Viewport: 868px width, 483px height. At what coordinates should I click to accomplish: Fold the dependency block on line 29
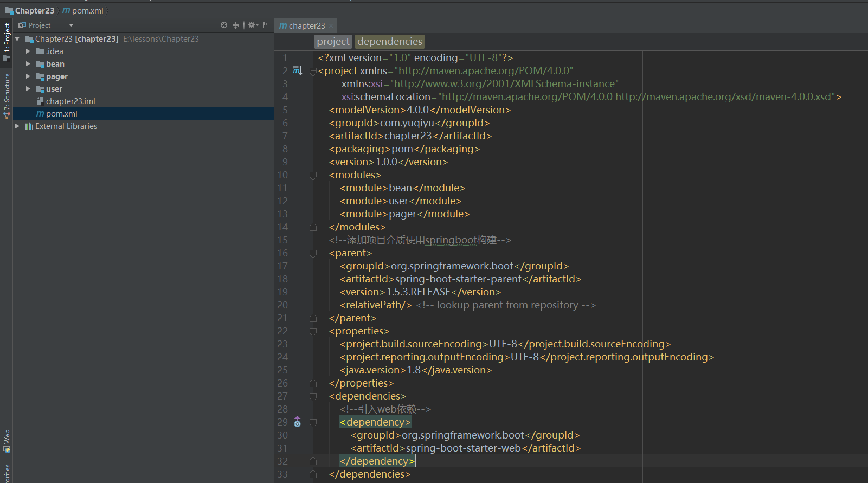click(x=313, y=422)
